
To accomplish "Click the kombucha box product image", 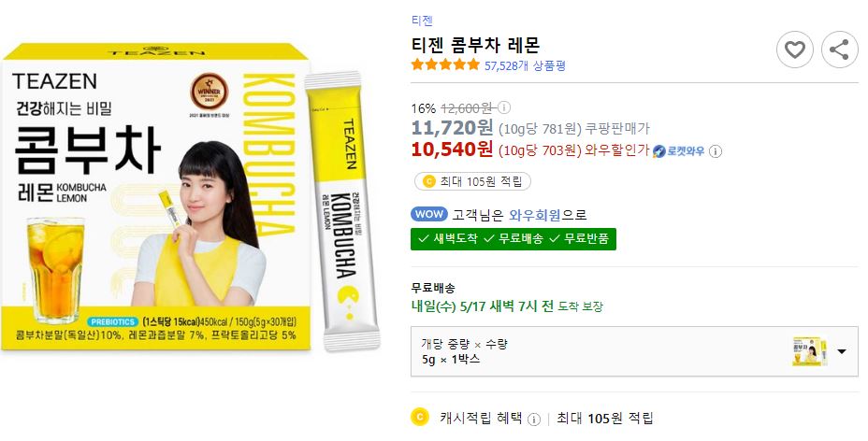I will click(x=156, y=197).
